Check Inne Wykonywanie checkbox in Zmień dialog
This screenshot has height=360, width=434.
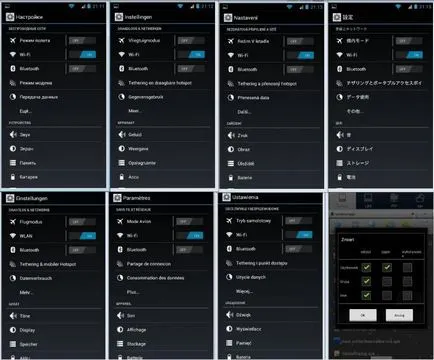[407, 295]
